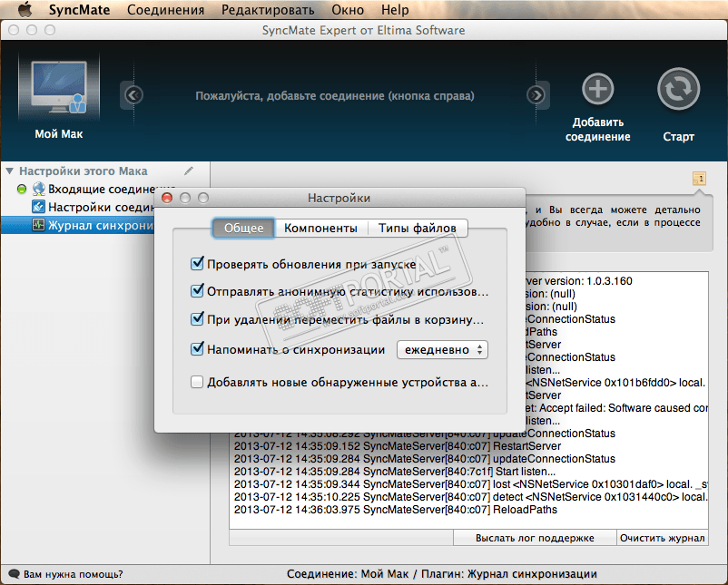
Task: Select the Мой Мак computer icon
Action: coord(59,87)
